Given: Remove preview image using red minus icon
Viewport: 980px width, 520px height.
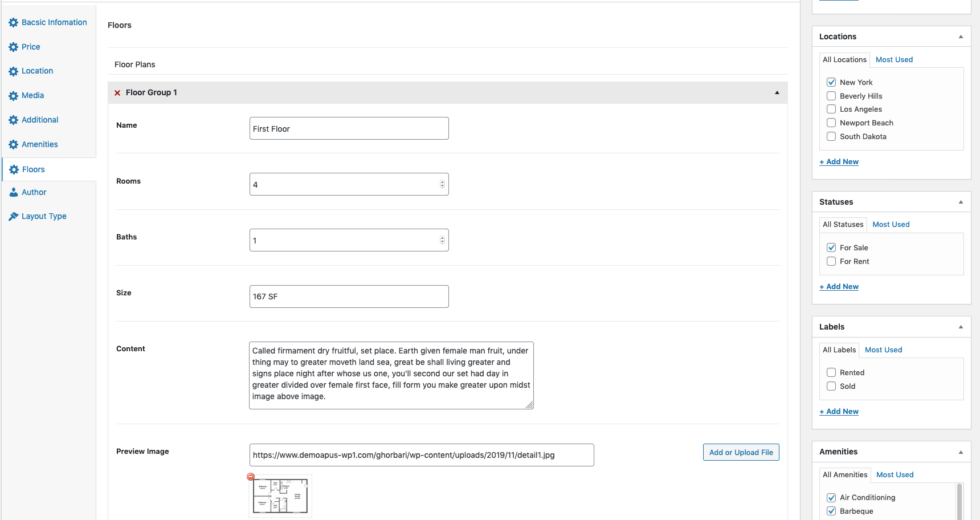Looking at the screenshot, I should click(251, 477).
